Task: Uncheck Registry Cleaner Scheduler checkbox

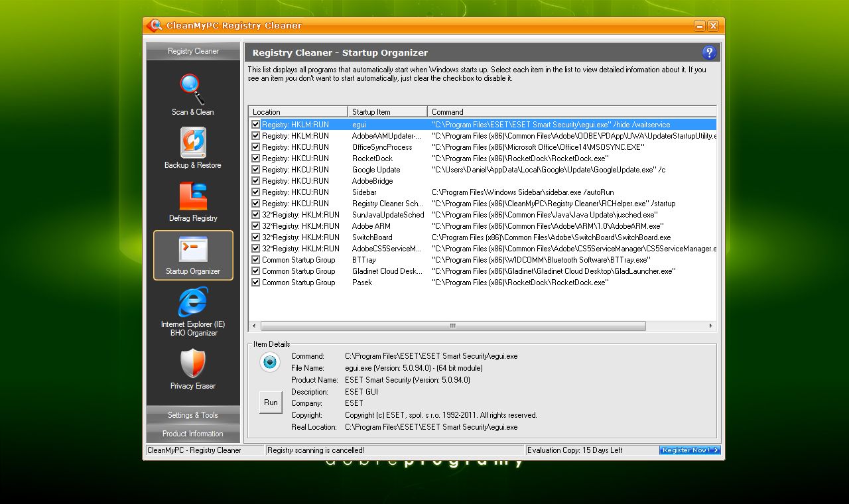Action: point(255,203)
